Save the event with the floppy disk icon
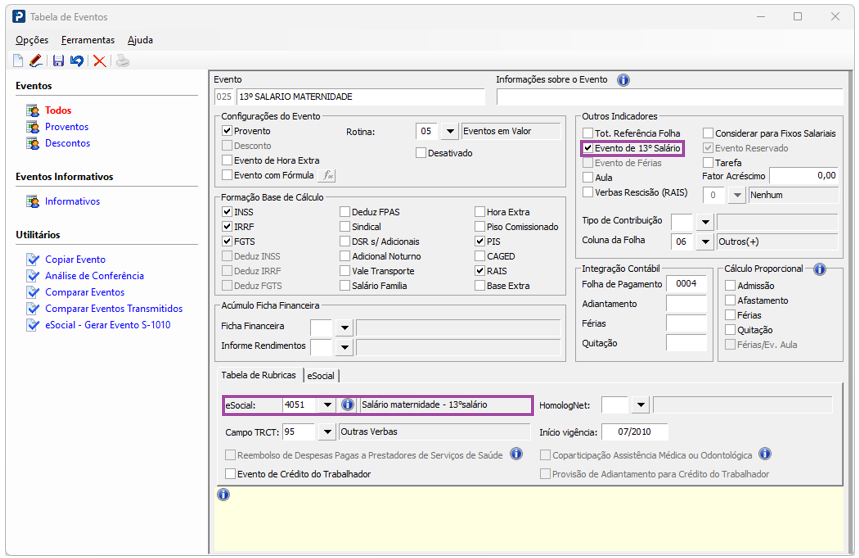859x558 pixels. pos(58,61)
